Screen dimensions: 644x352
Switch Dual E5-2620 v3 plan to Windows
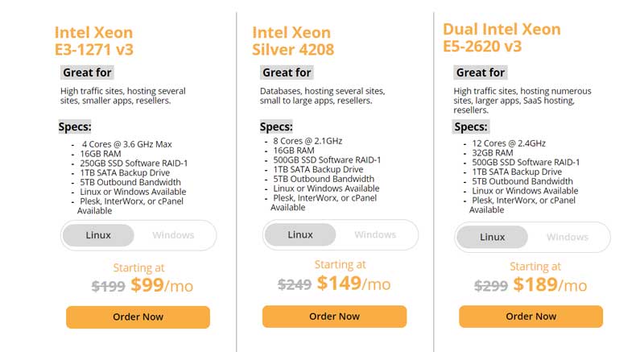[x=568, y=237]
